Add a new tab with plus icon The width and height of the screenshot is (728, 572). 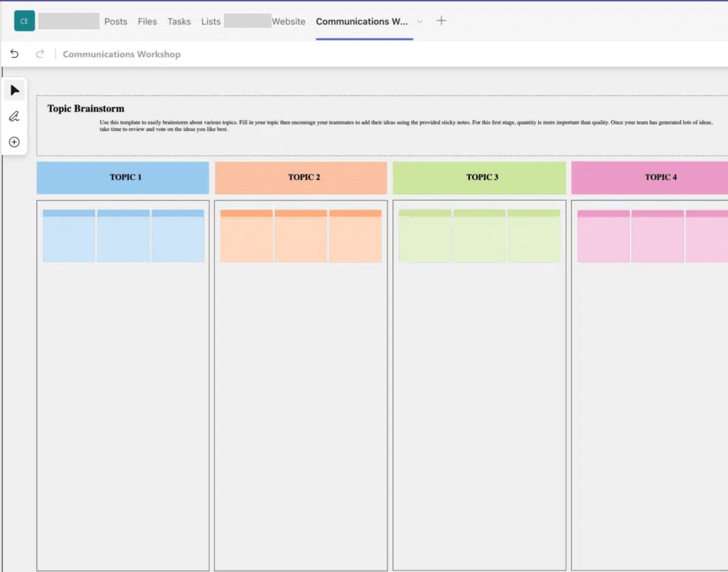coord(441,21)
